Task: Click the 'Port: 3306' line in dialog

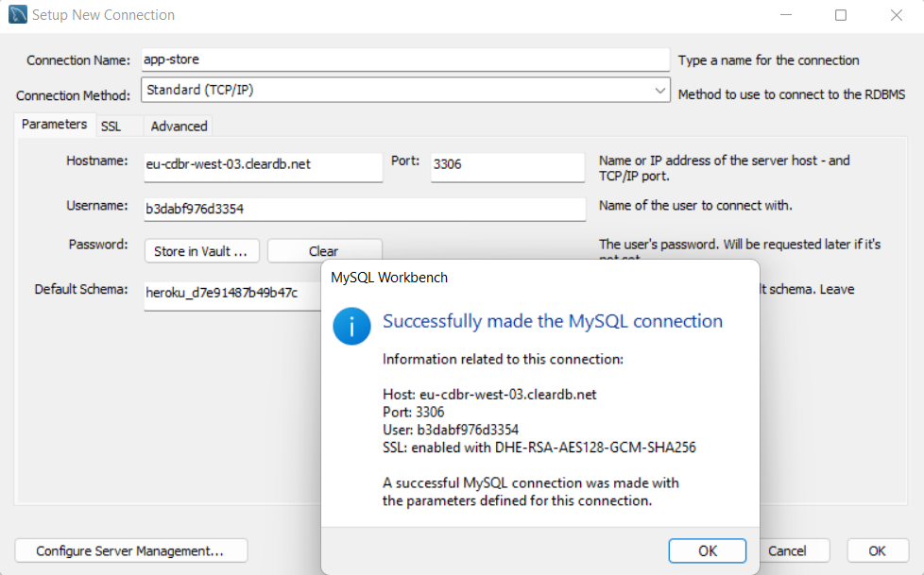Action: 414,412
